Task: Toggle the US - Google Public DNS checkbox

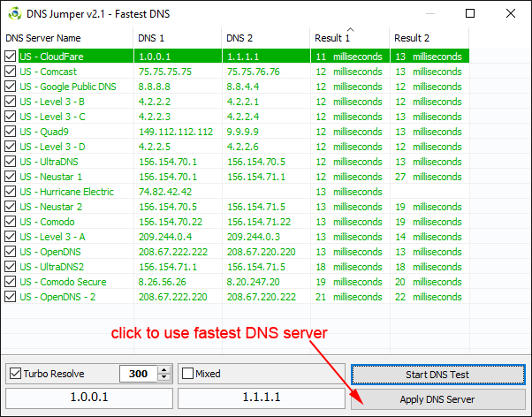Action: [x=11, y=87]
